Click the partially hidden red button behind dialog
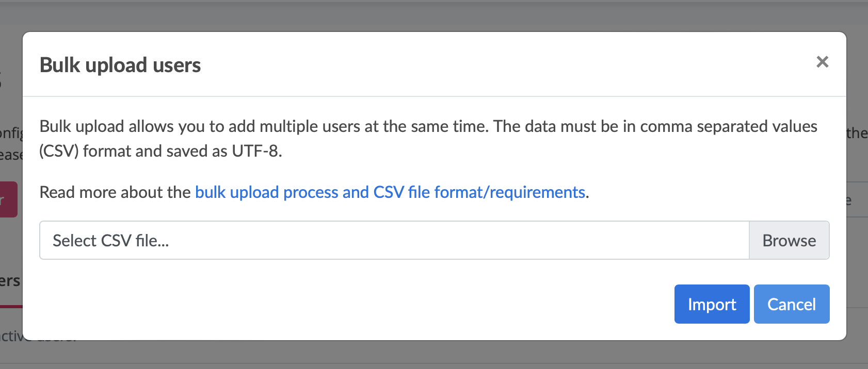868x369 pixels. coord(8,199)
